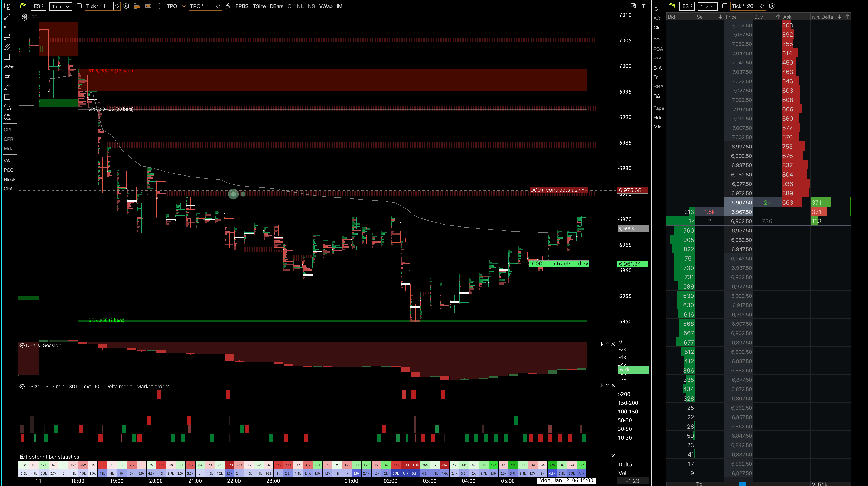
Task: Toggle the Block sidebar option
Action: [10, 179]
